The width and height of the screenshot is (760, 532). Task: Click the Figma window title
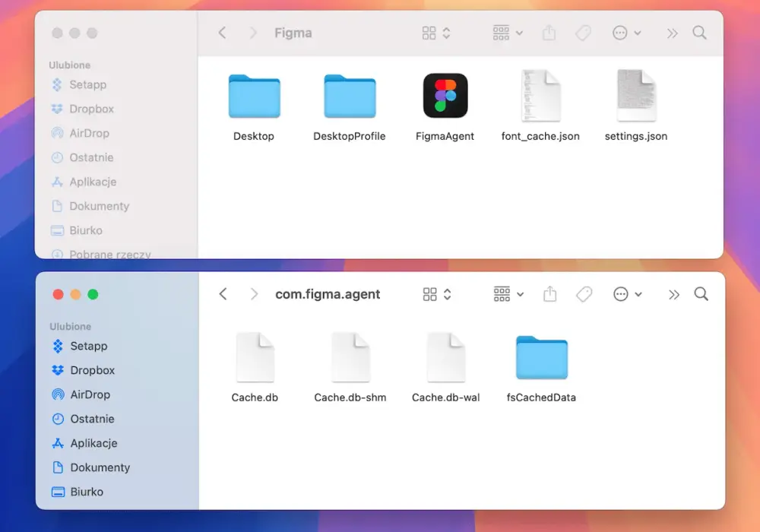293,33
